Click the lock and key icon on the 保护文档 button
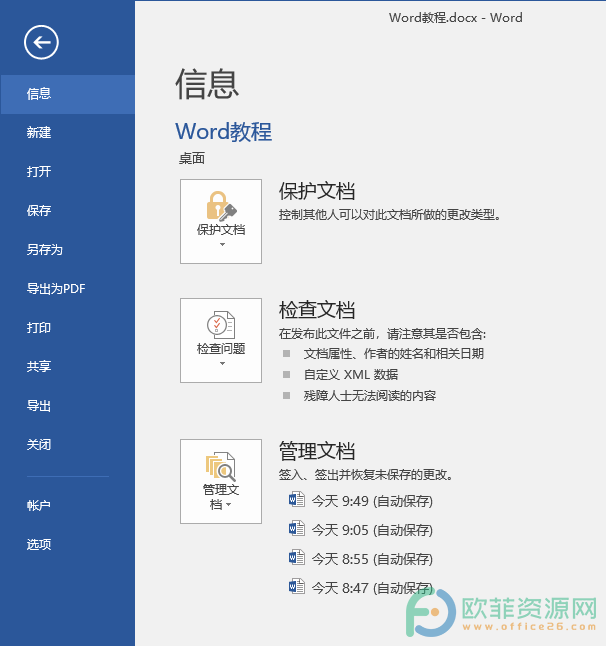 tap(221, 206)
